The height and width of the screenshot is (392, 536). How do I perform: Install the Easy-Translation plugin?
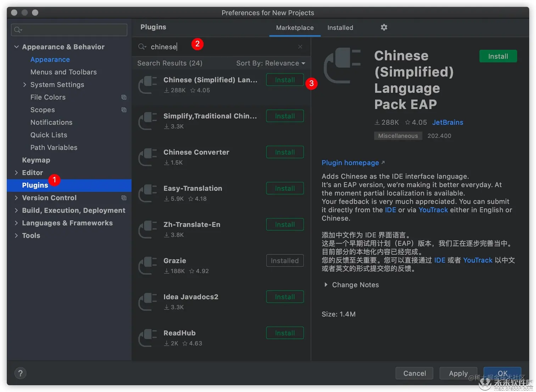click(x=285, y=188)
